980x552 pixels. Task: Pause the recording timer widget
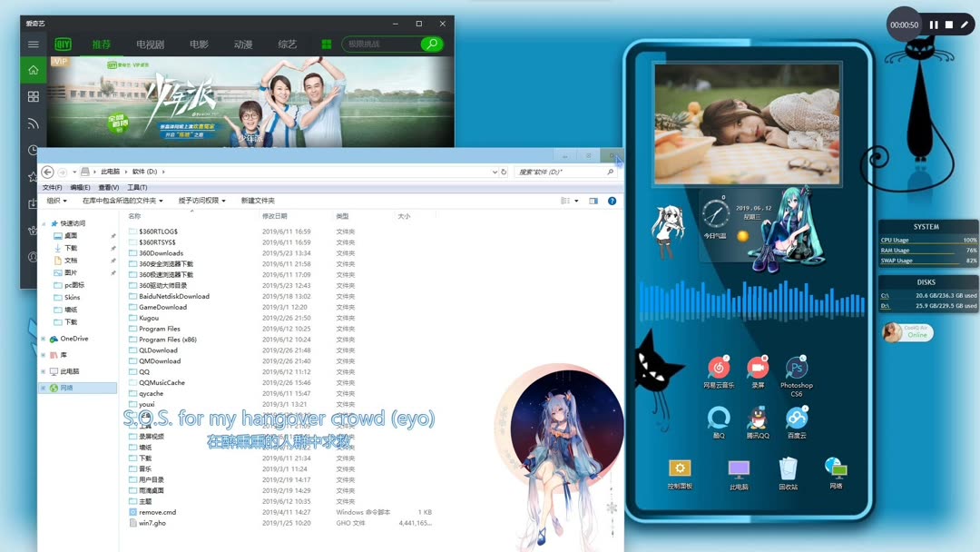coord(933,25)
